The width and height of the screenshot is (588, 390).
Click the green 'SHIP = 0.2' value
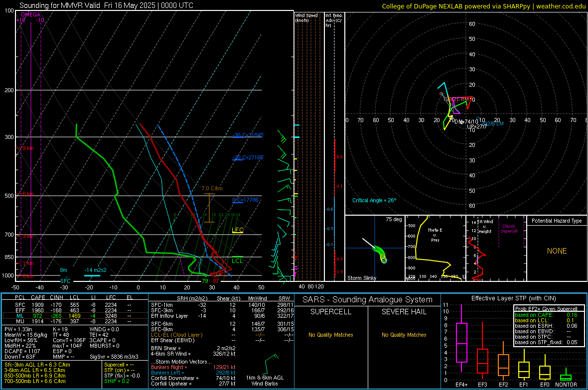pos(117,381)
